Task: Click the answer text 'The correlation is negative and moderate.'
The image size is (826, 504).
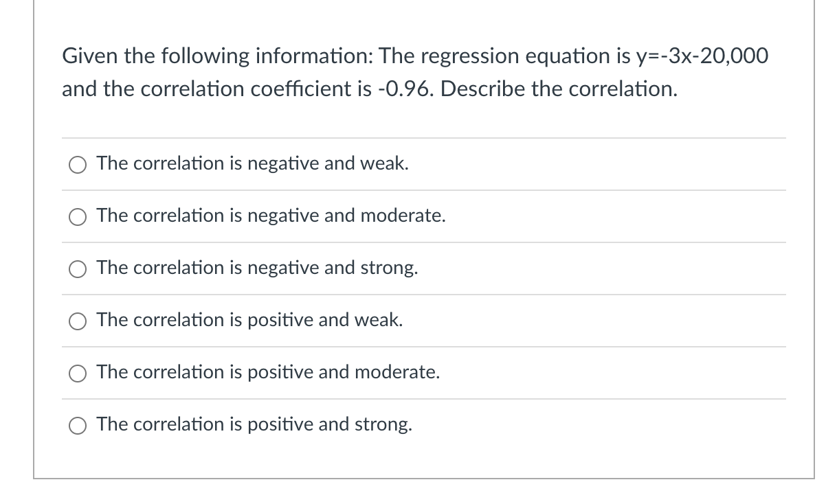Action: click(271, 216)
